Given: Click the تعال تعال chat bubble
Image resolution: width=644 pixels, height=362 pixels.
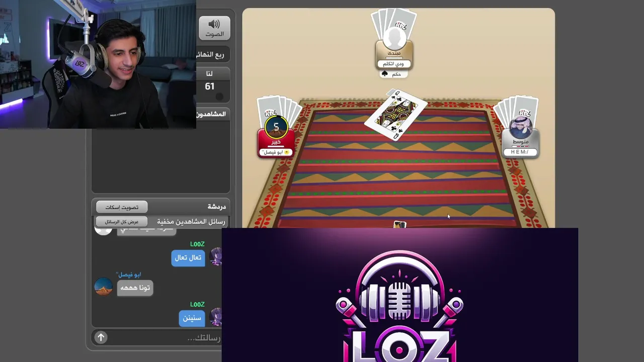Looking at the screenshot, I should point(188,258).
